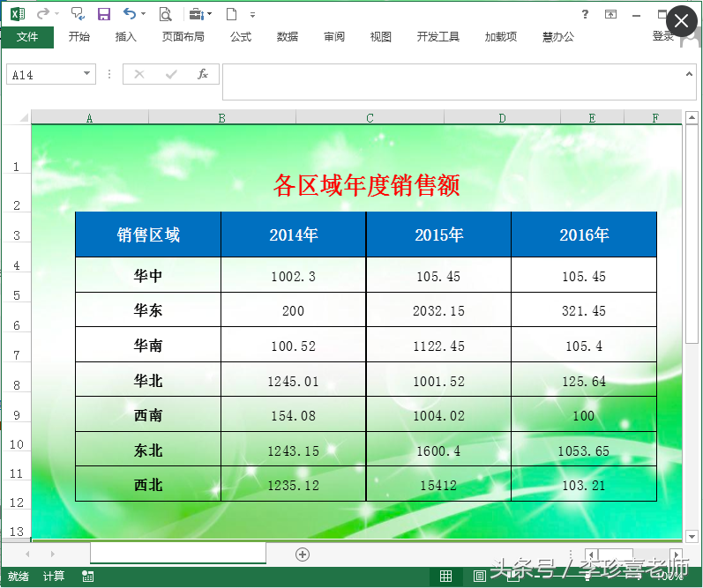Click the cell containing 15412
The width and height of the screenshot is (703, 588).
coord(439,485)
